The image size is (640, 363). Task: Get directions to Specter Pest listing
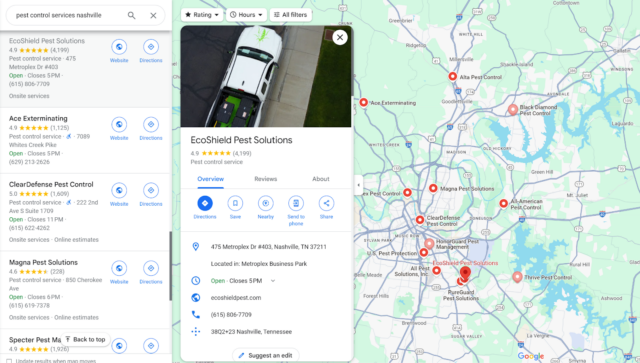coord(151,345)
